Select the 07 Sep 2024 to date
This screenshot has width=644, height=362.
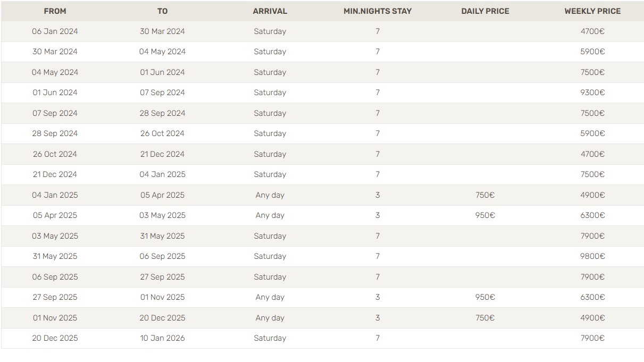[162, 92]
